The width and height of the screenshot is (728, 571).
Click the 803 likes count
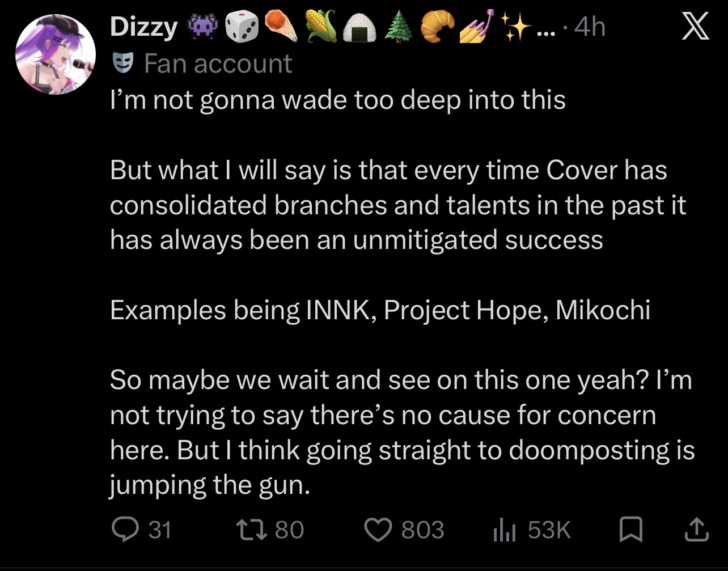pos(423,530)
